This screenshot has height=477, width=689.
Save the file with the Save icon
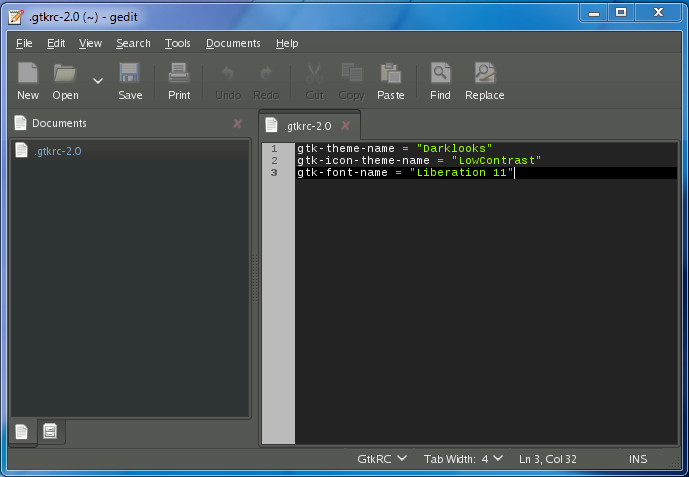tap(130, 74)
